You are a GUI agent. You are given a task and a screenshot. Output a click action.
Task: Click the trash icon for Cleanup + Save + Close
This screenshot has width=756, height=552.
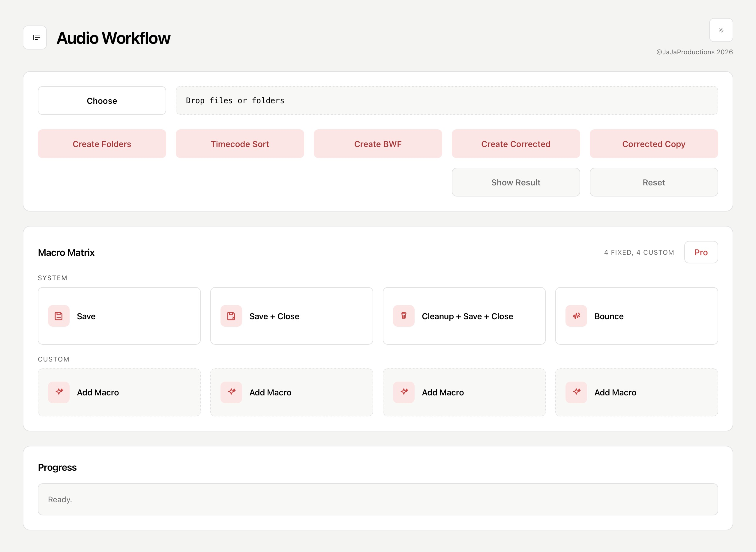pos(403,316)
